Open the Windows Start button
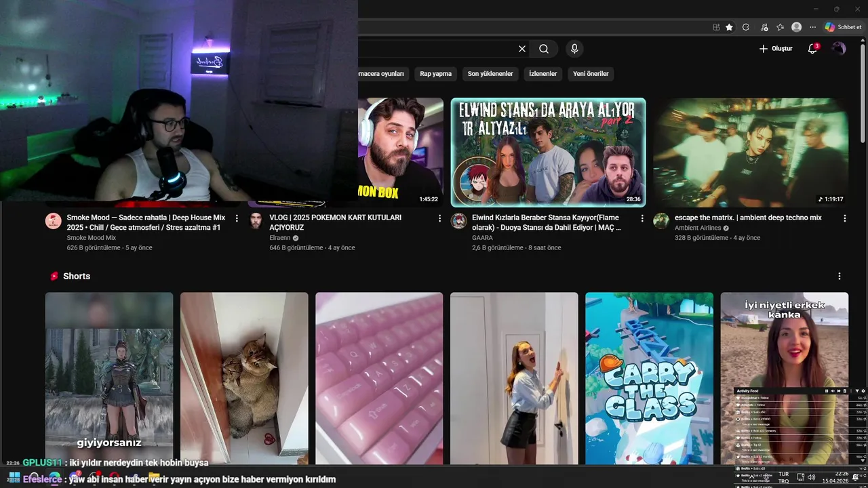Image resolution: width=868 pixels, height=488 pixels. coord(14,477)
